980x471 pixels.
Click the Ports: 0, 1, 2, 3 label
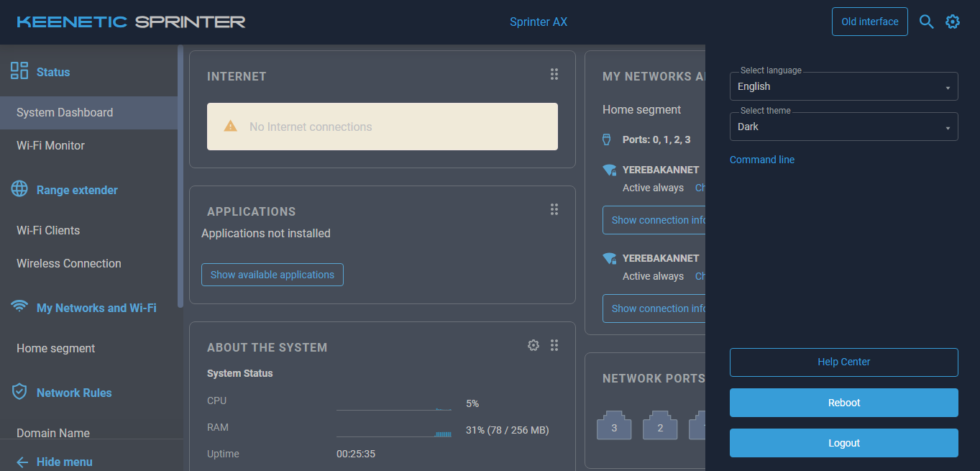coord(656,140)
